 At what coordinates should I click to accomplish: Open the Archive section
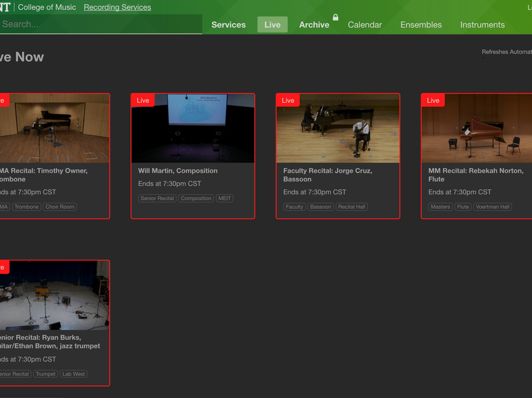[314, 25]
